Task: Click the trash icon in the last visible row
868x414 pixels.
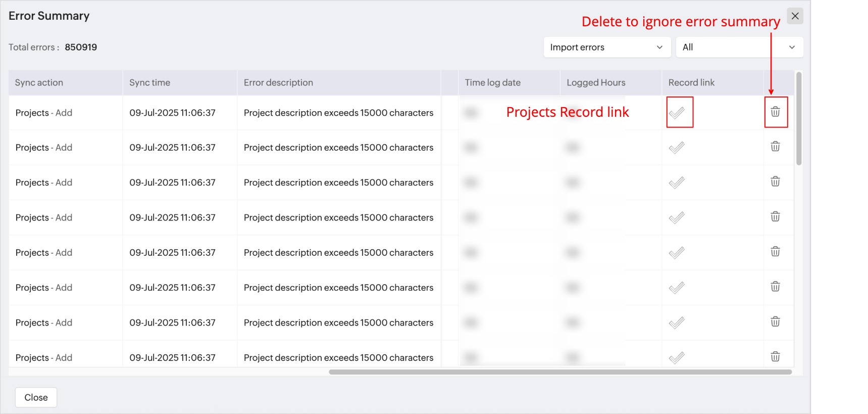Action: [775, 356]
